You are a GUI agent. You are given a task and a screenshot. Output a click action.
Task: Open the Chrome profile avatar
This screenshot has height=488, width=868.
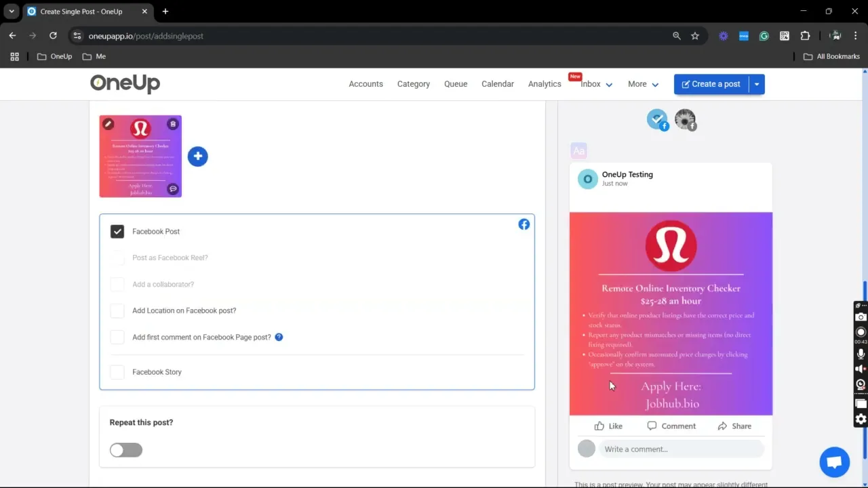(x=836, y=36)
